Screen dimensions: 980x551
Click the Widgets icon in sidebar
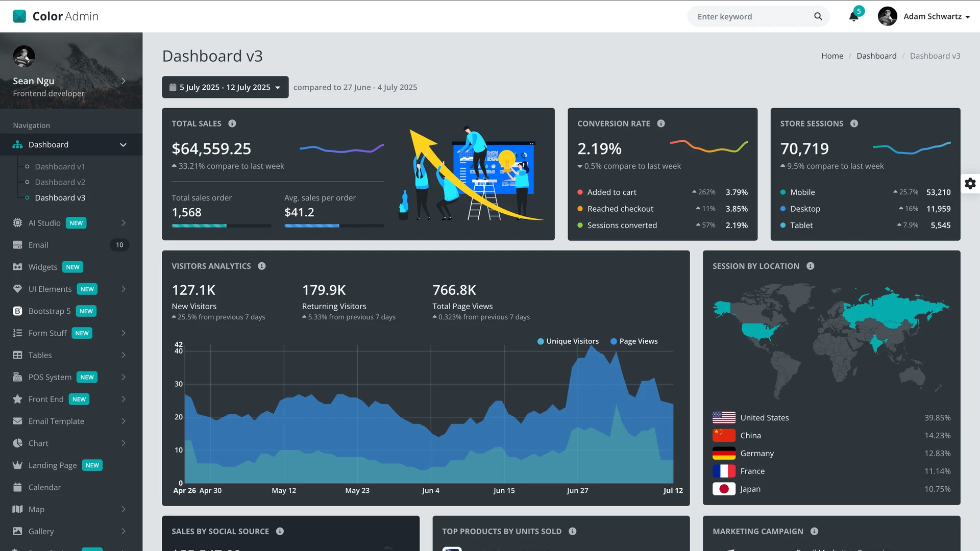click(17, 267)
